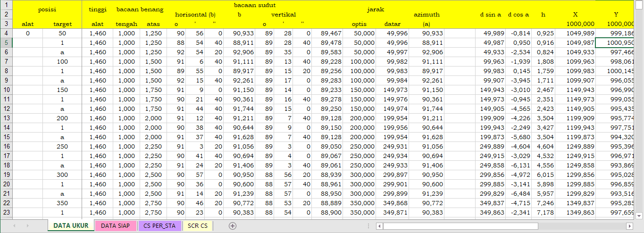This screenshot has width=644, height=233.
Task: Select the SCR CS sheet tab
Action: 197,226
